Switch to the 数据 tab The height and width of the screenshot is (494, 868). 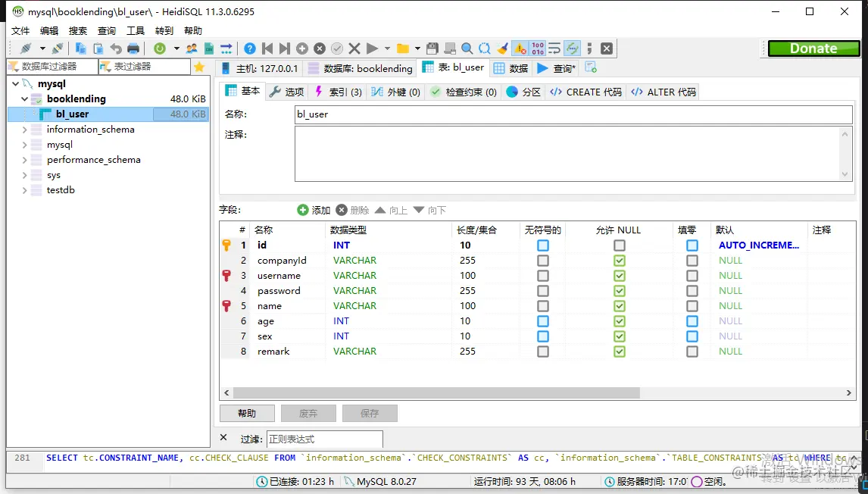512,68
